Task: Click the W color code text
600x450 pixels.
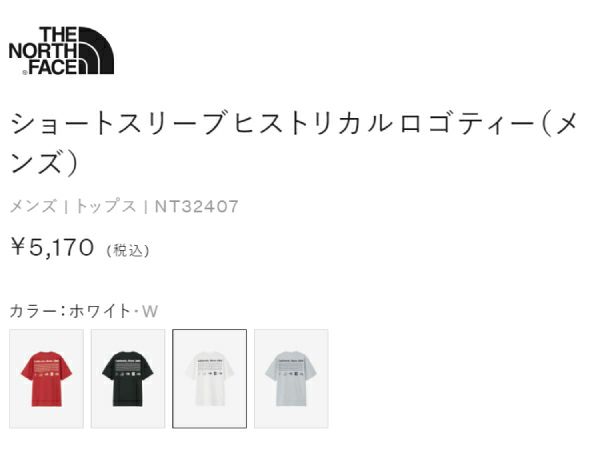Action: 150,311
